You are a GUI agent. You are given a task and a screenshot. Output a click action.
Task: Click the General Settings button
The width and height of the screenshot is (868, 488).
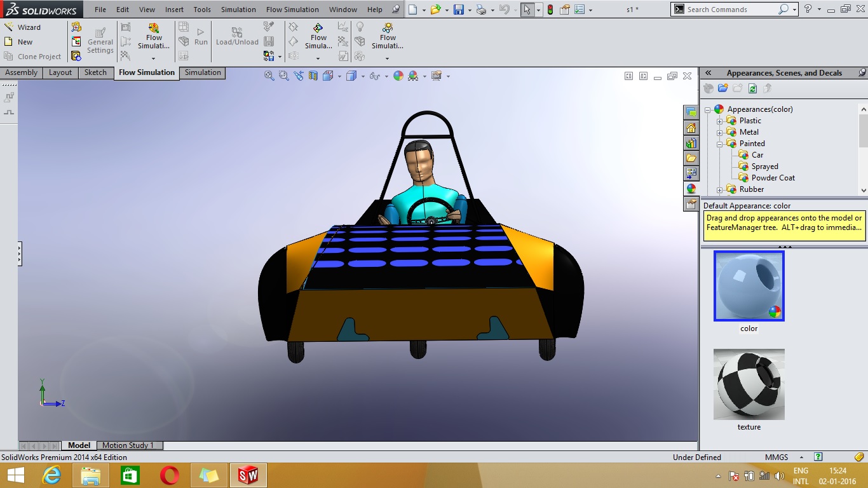tap(100, 40)
